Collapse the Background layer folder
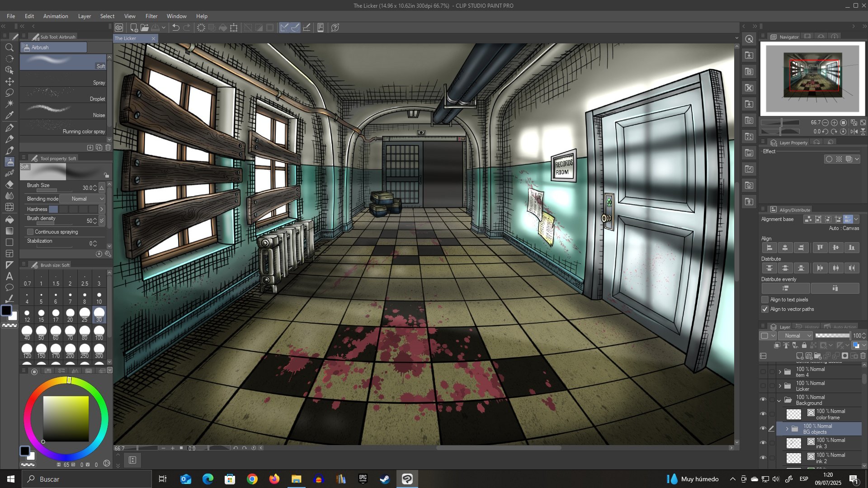 tap(779, 400)
